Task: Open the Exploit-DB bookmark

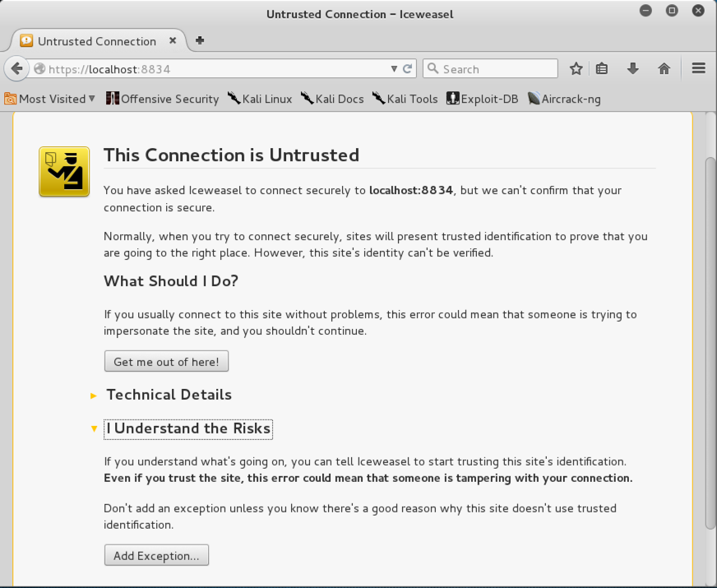Action: click(x=483, y=99)
